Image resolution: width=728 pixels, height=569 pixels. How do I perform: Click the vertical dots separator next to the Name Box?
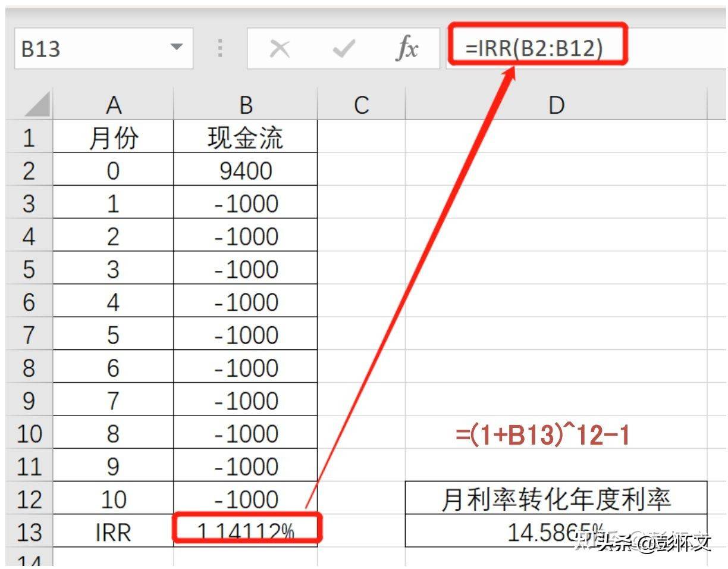pyautogui.click(x=219, y=49)
